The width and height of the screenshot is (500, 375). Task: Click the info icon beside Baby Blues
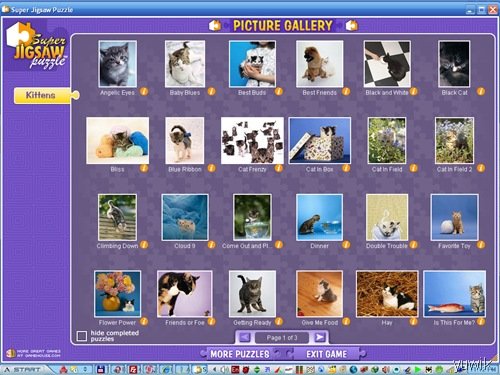(211, 91)
